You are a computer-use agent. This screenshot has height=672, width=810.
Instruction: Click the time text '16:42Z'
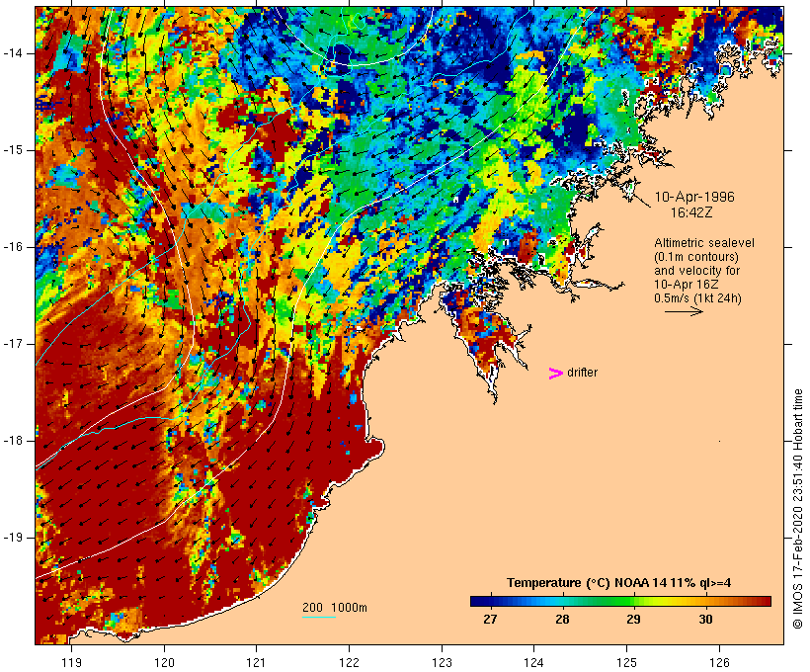coord(691,212)
